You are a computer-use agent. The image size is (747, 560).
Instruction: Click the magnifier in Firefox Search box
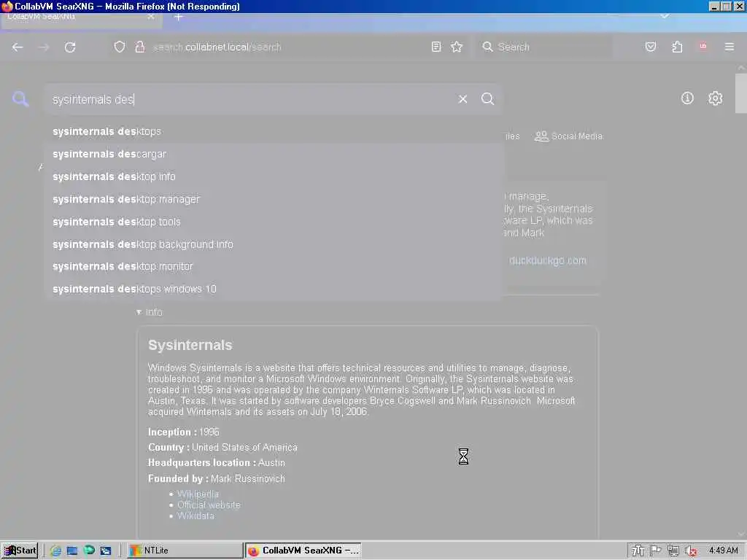click(x=487, y=47)
